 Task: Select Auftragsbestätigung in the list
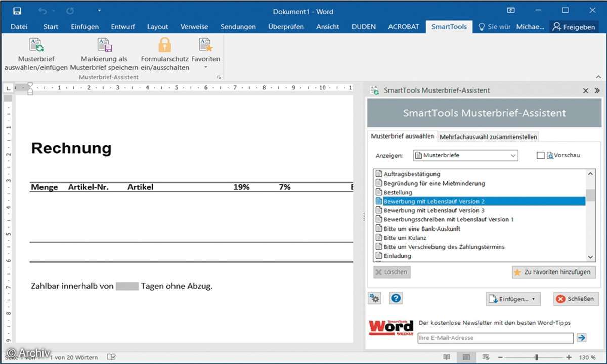(412, 174)
